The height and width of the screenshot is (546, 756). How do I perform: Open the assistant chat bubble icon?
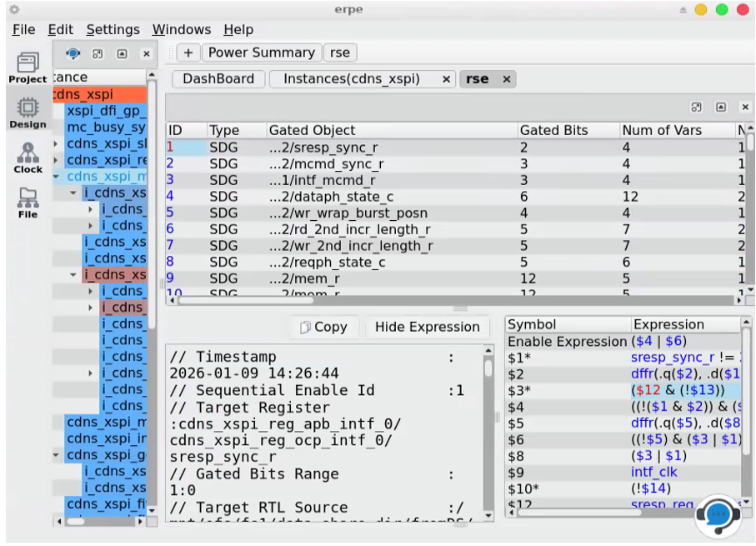717,514
